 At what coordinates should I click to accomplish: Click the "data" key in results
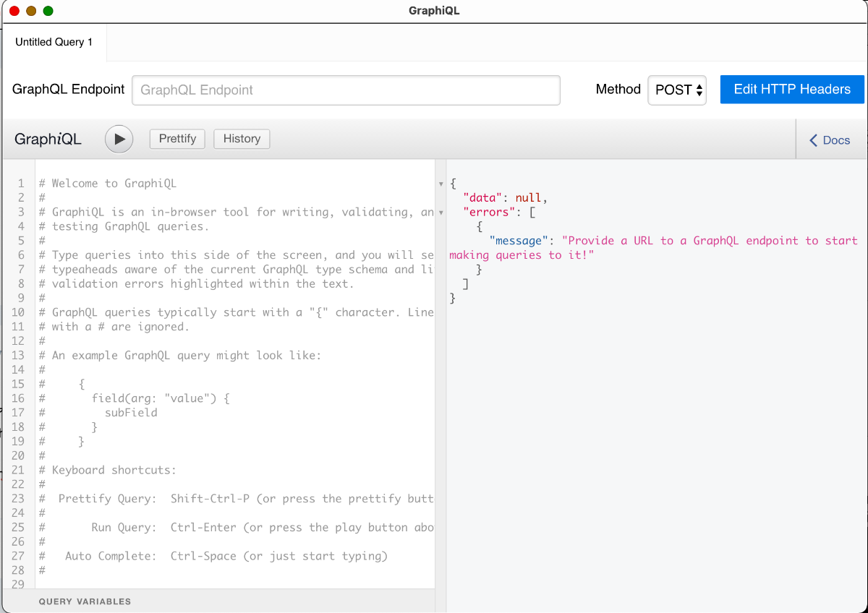pos(482,197)
